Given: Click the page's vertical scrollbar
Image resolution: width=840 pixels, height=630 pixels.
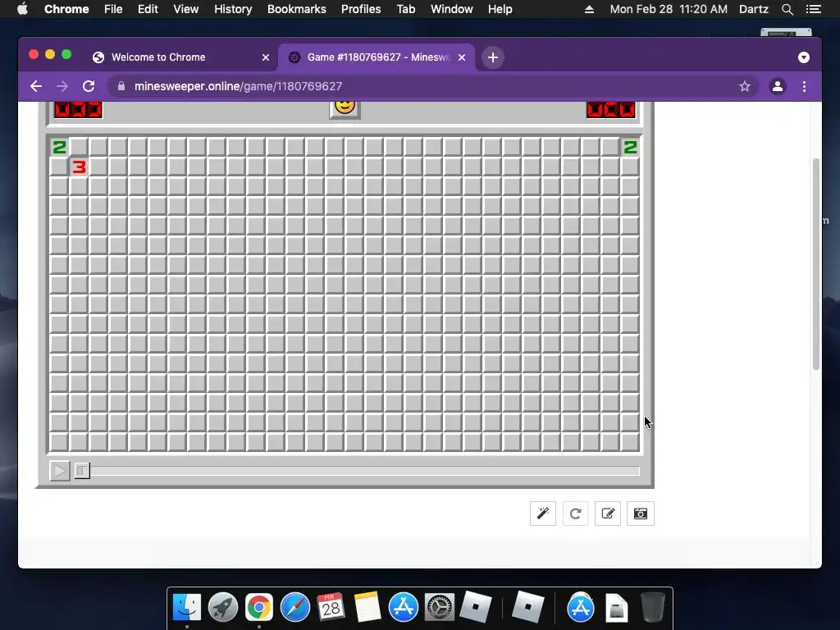Looking at the screenshot, I should (816, 263).
